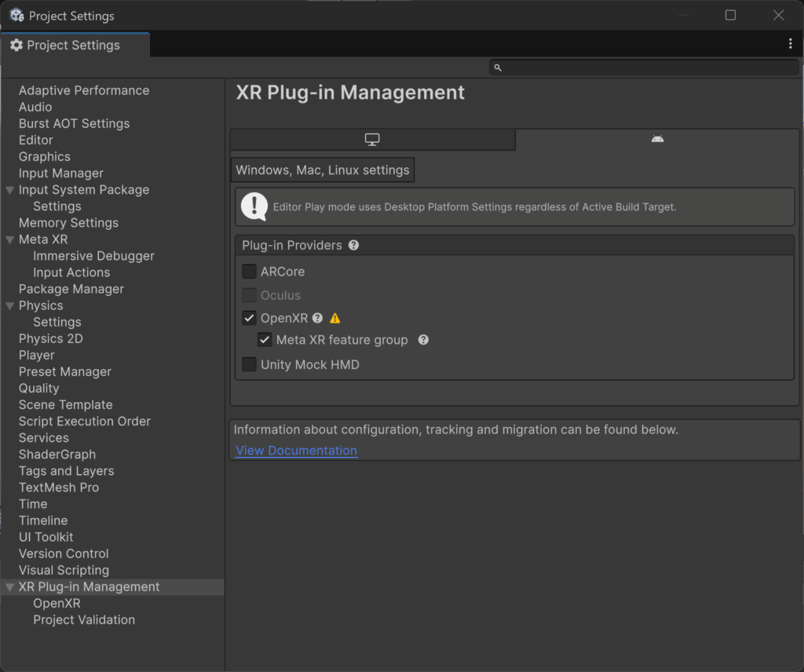Select the Meta XR sidebar category
The image size is (804, 672).
[43, 239]
